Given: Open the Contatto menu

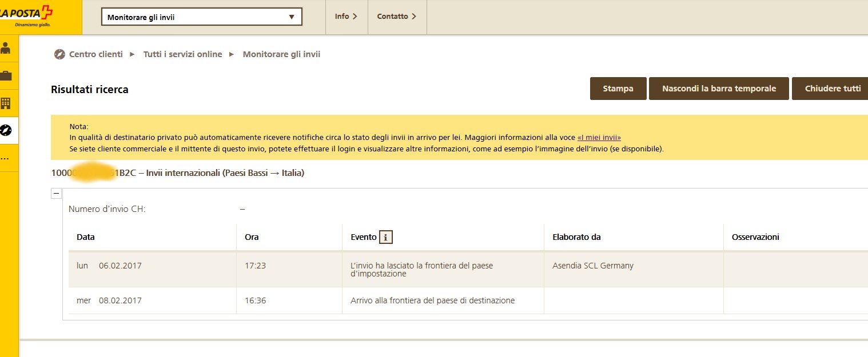Looking at the screenshot, I should click(397, 17).
